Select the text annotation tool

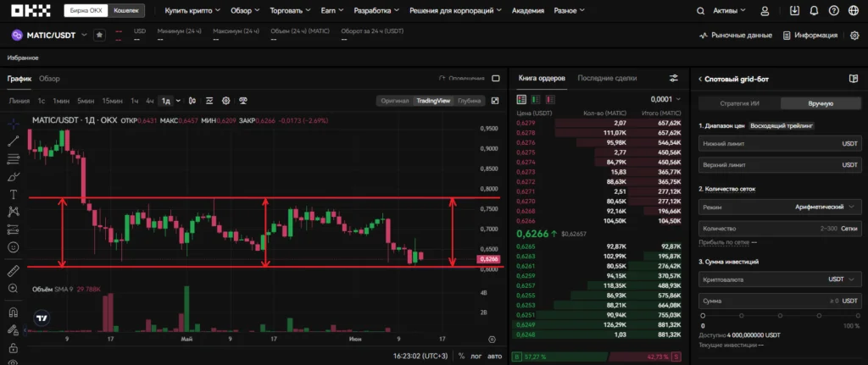click(14, 195)
